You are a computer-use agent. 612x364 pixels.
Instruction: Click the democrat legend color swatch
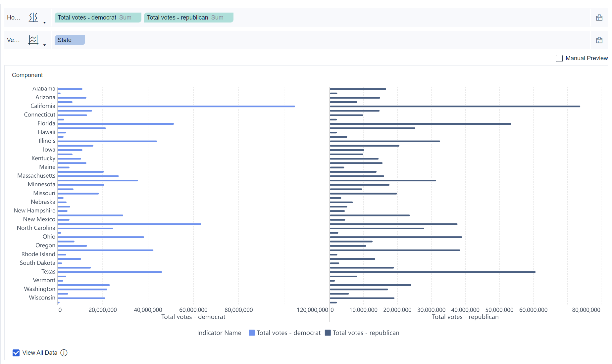point(252,333)
